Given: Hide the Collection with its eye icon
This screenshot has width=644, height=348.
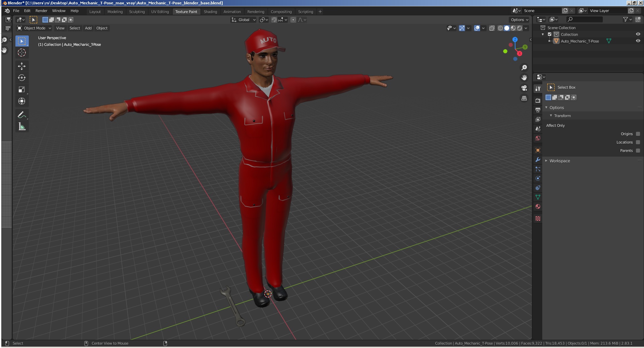Looking at the screenshot, I should (x=638, y=34).
